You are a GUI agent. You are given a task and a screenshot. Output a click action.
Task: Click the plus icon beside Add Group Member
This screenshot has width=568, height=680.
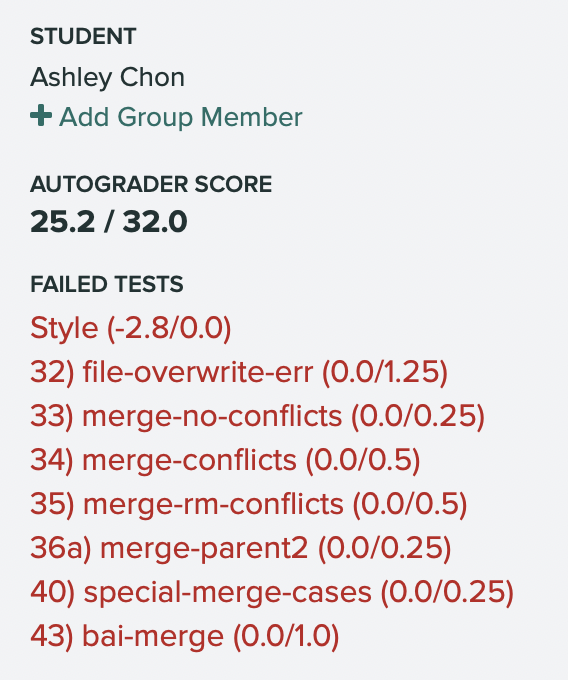[41, 116]
